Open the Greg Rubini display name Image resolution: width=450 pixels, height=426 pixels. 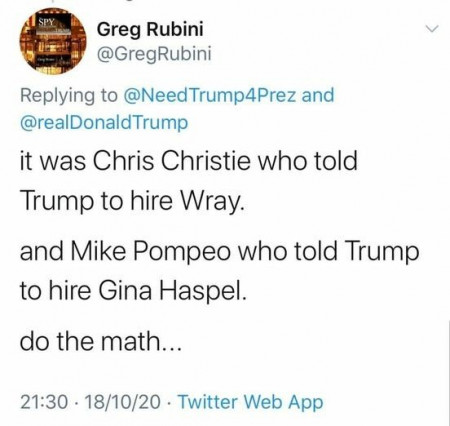tap(150, 29)
